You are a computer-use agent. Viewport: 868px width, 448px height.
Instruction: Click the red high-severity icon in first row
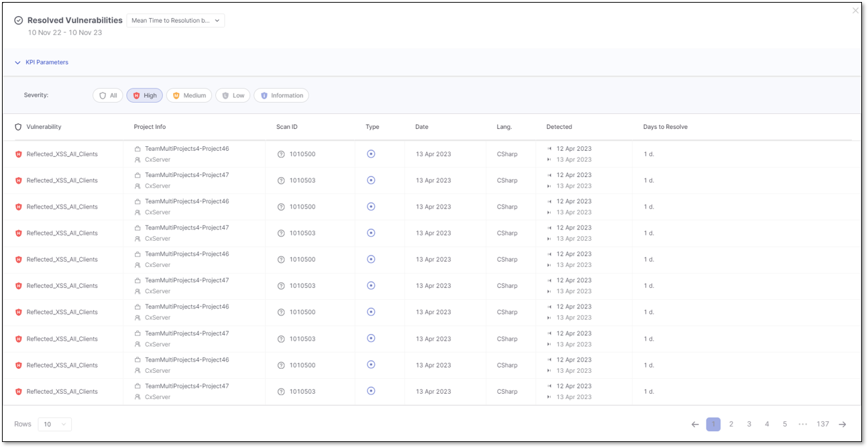point(19,154)
